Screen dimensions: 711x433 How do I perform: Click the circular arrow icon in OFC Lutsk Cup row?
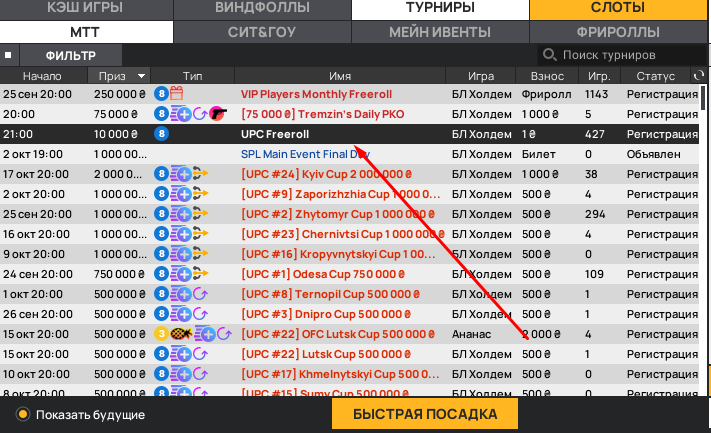(224, 334)
